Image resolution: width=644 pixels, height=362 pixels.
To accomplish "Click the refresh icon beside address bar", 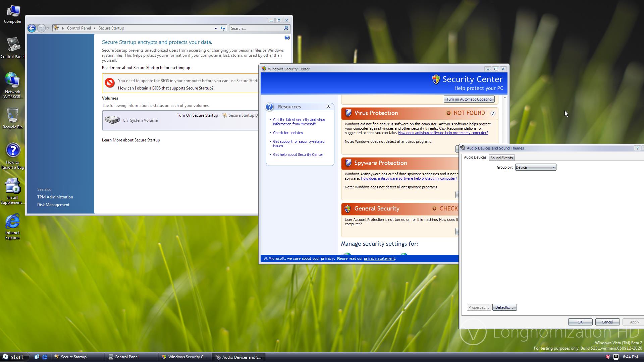I will pyautogui.click(x=223, y=28).
